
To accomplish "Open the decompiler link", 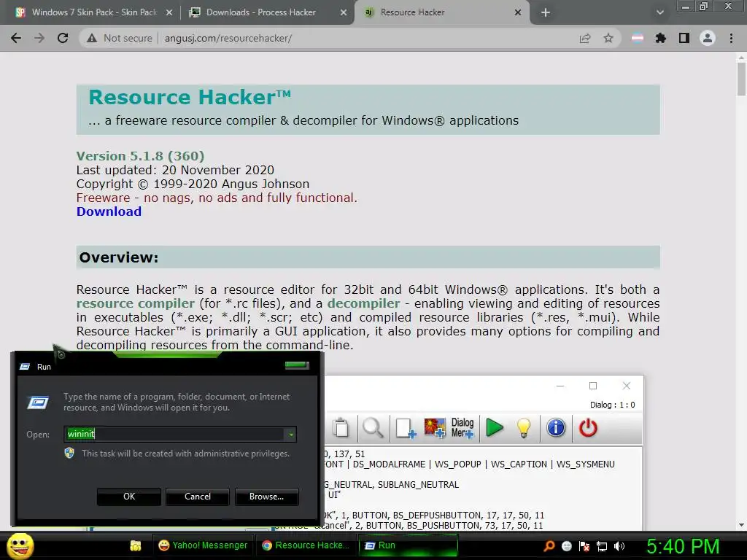I will (x=363, y=303).
